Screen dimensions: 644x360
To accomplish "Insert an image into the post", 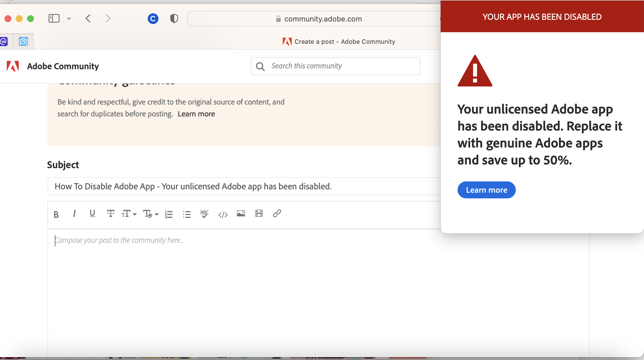I will (x=241, y=214).
